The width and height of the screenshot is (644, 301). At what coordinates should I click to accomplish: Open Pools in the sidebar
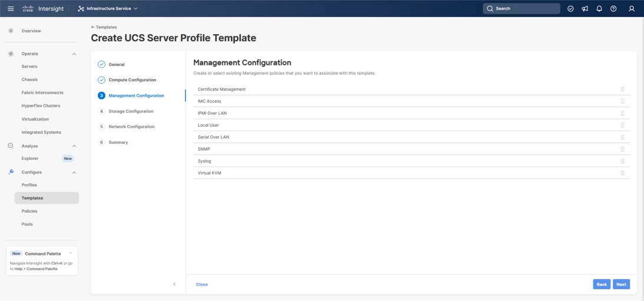point(27,224)
